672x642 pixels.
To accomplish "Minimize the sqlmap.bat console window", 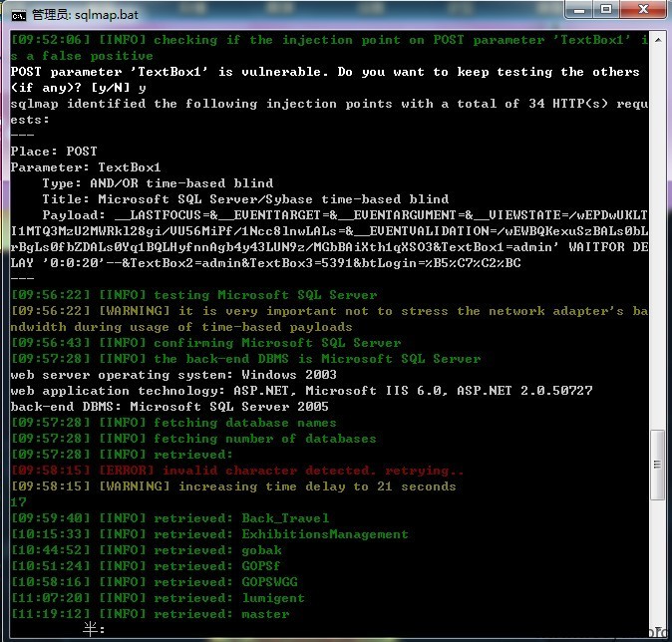I will click(579, 10).
